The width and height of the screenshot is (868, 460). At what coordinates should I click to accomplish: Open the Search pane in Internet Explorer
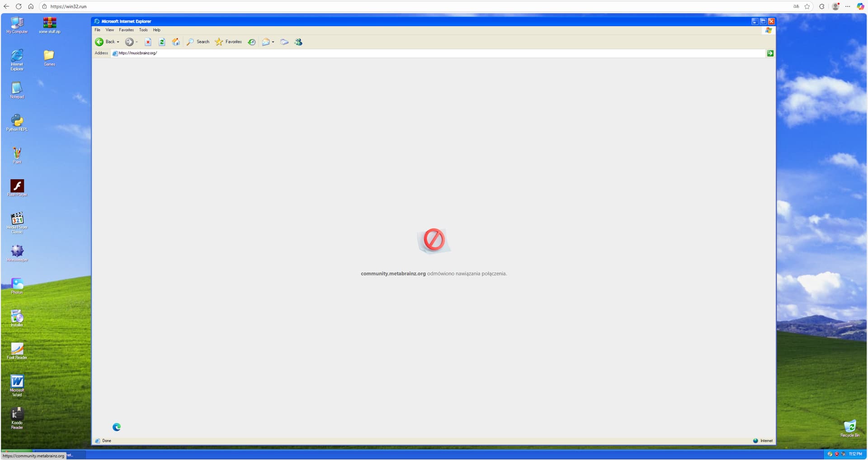coord(198,42)
